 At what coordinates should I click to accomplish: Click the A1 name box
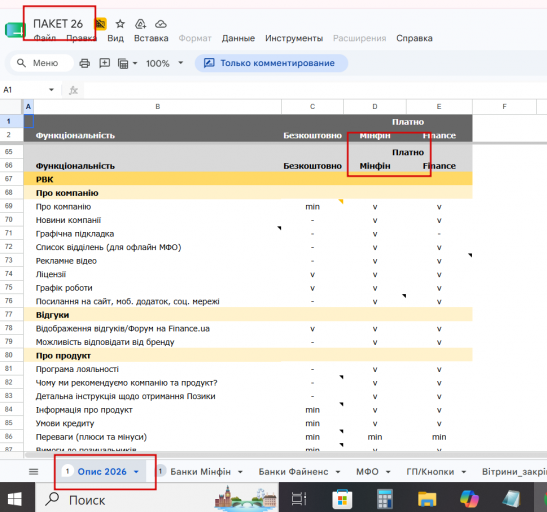(24, 90)
